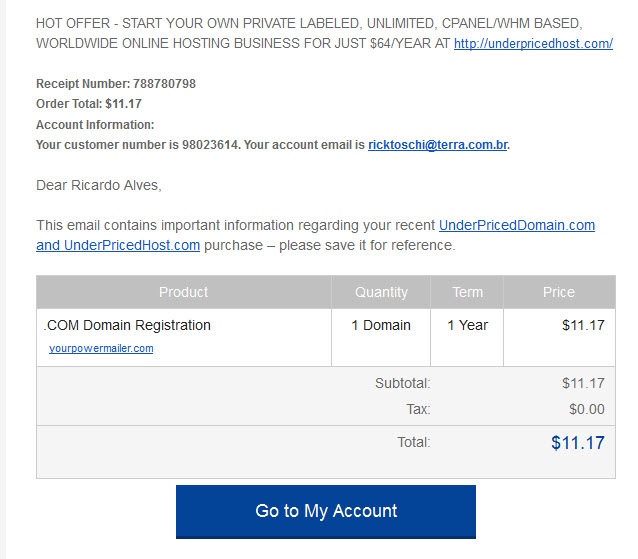Click the large blue total amount
Viewport: 638px width, 559px height.
click(x=577, y=443)
